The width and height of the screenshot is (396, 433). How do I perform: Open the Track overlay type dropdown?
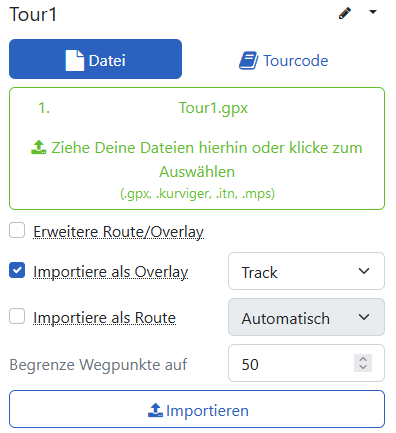pos(306,271)
